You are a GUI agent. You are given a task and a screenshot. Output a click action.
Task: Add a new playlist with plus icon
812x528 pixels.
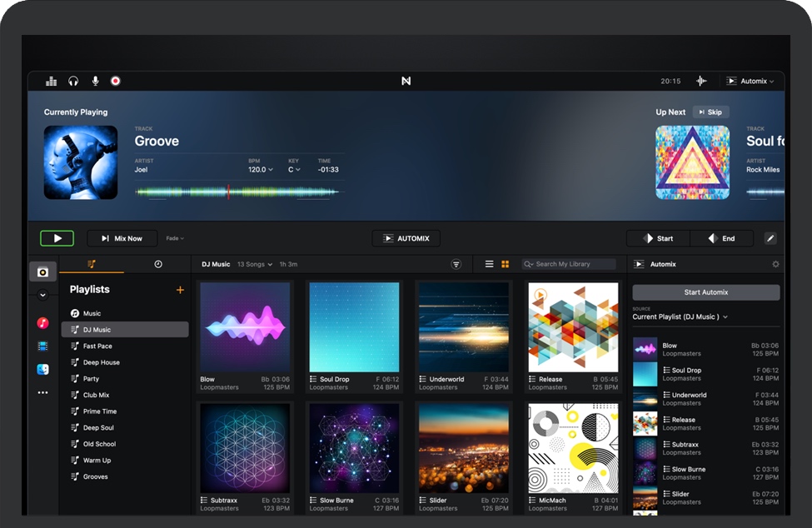[180, 290]
